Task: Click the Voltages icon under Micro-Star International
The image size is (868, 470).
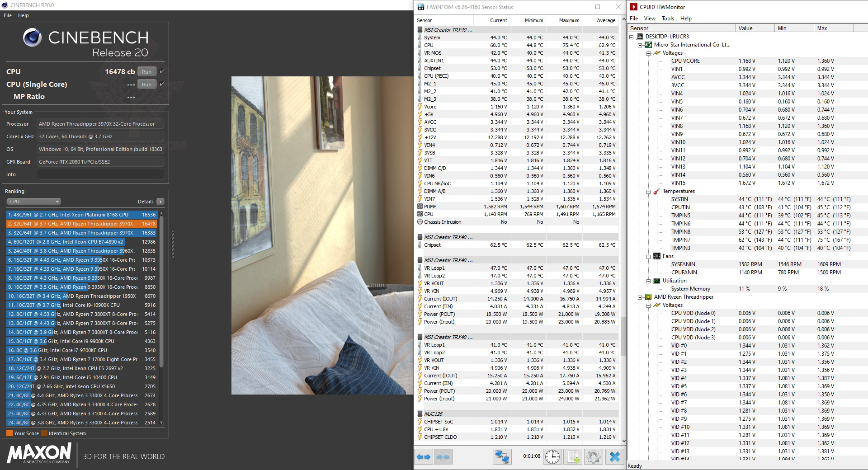Action: point(657,53)
